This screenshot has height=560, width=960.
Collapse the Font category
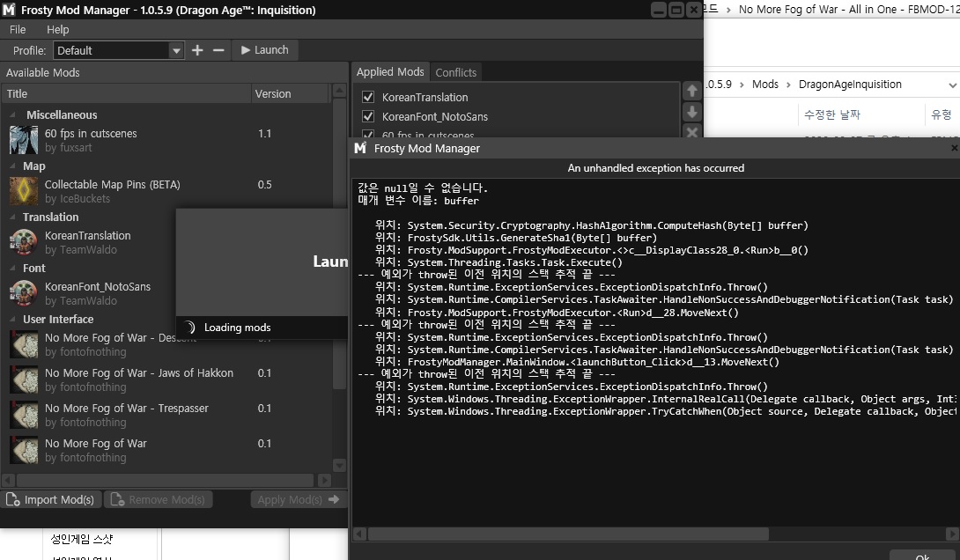pos(13,268)
